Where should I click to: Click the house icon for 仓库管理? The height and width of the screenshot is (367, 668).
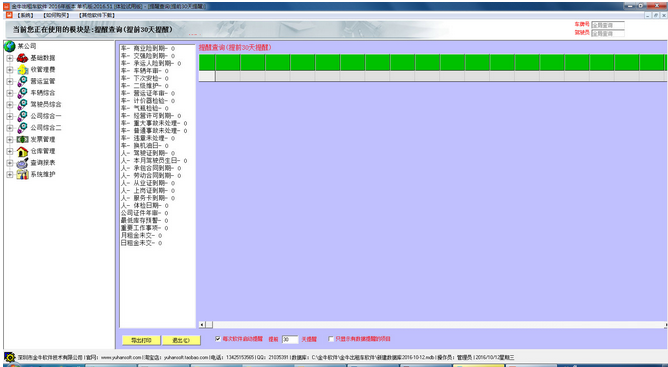(x=22, y=151)
